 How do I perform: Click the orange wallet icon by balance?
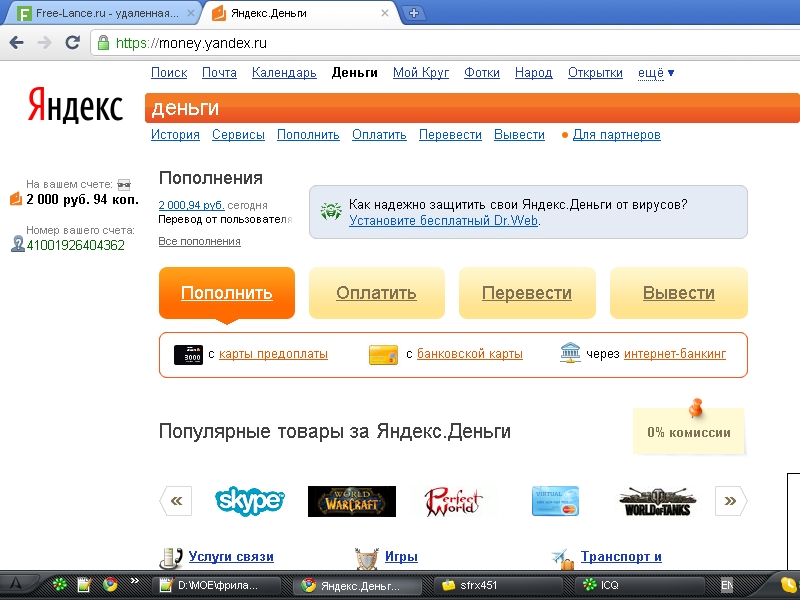point(16,198)
